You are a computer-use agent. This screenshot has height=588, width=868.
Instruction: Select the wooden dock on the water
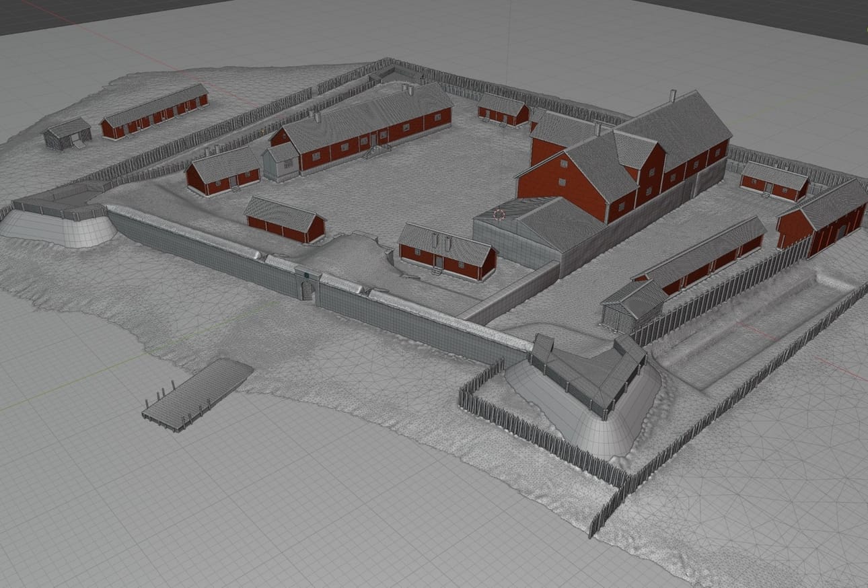[197, 394]
